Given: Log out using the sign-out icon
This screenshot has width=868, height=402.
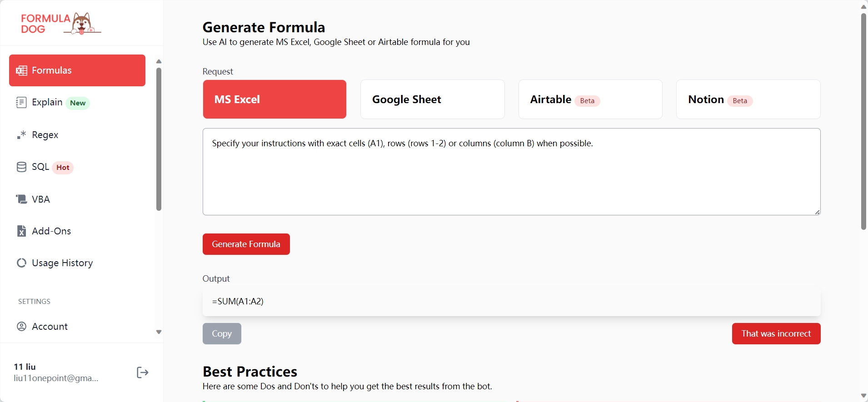Looking at the screenshot, I should coord(142,372).
